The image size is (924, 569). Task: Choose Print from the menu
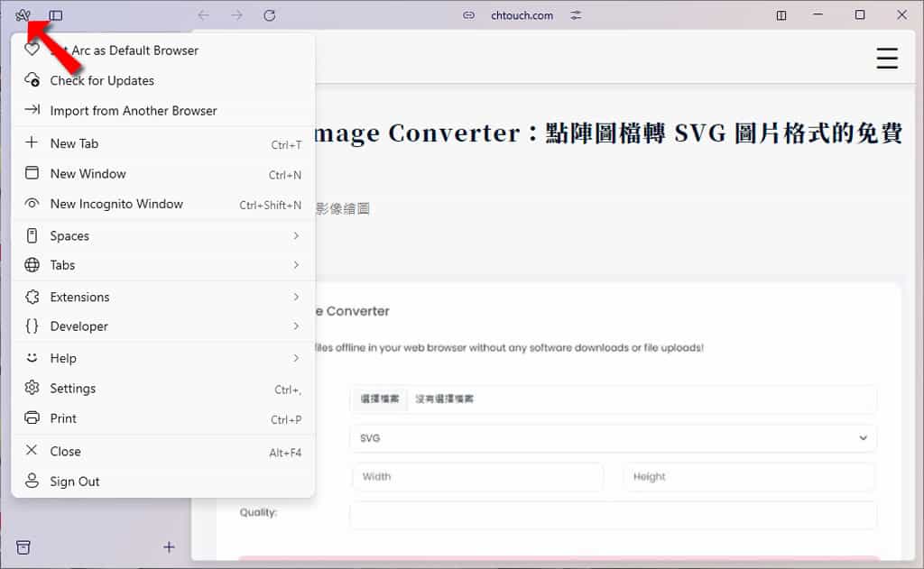coord(163,418)
